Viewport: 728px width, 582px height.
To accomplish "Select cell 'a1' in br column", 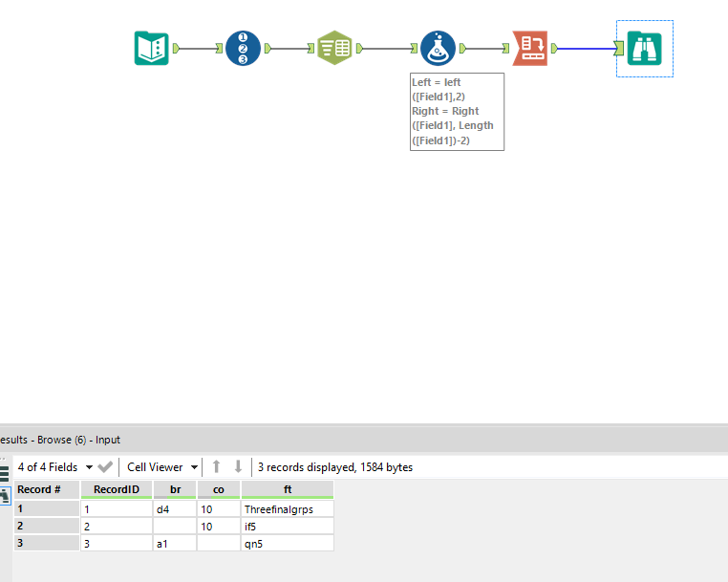I will tap(175, 544).
